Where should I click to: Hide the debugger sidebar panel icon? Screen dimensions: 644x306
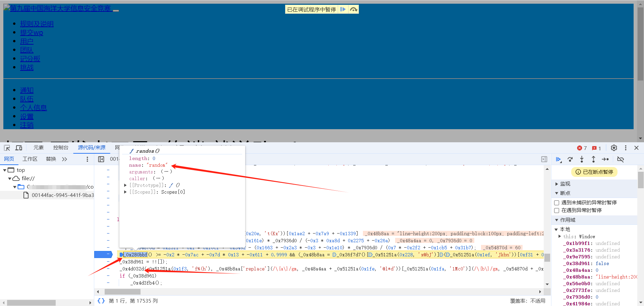(x=544, y=159)
